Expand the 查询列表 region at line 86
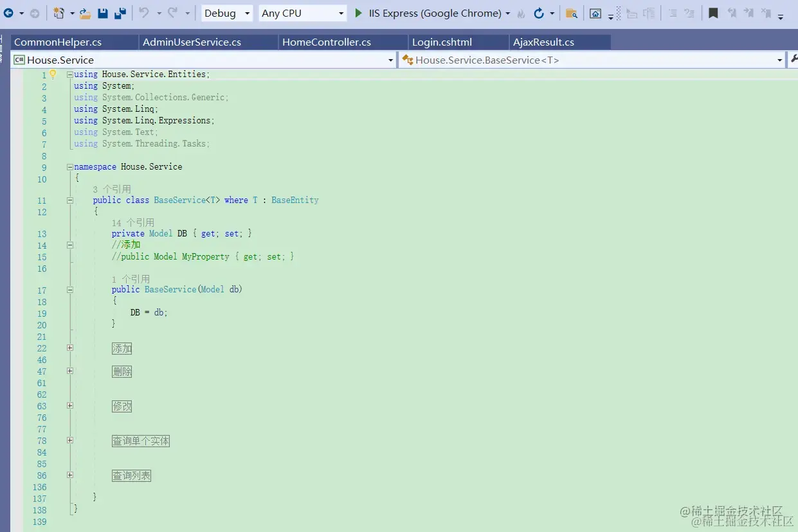 pyautogui.click(x=69, y=475)
